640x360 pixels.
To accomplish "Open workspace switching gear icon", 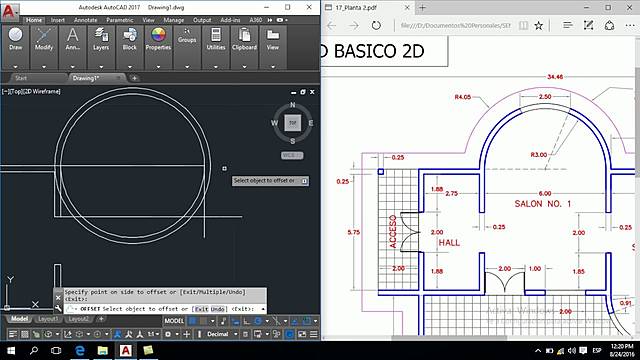I will click(x=168, y=334).
